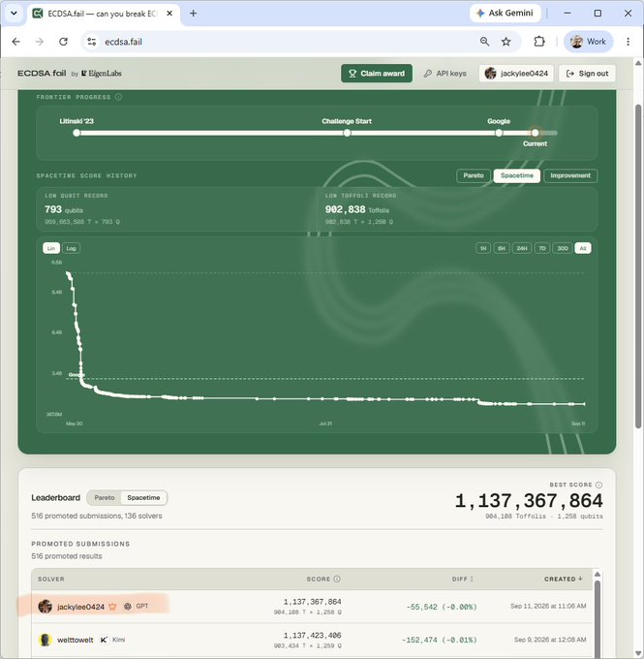
Task: Click the Kimi model icon
Action: tap(104, 640)
